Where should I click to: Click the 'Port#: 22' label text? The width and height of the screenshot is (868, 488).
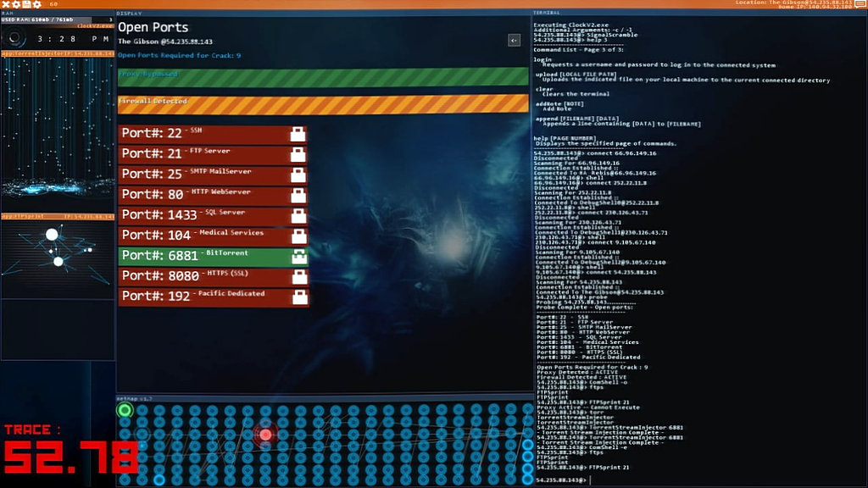[x=152, y=133]
